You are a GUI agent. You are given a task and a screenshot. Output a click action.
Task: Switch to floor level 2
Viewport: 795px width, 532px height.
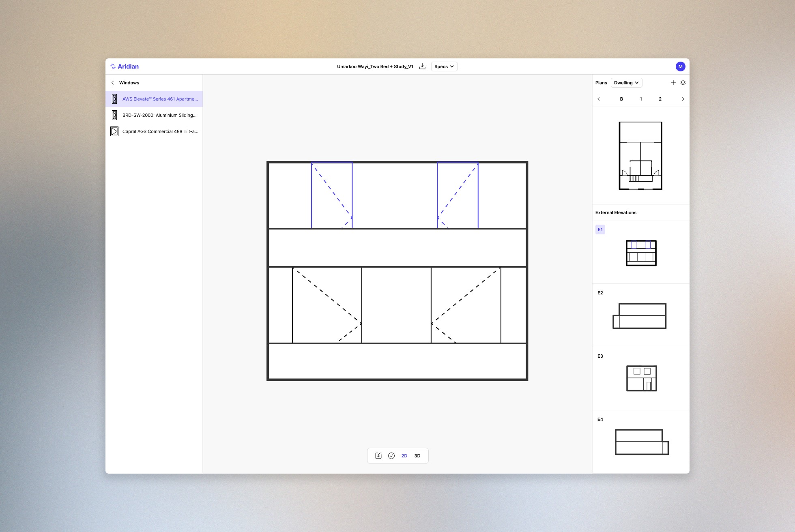click(660, 99)
